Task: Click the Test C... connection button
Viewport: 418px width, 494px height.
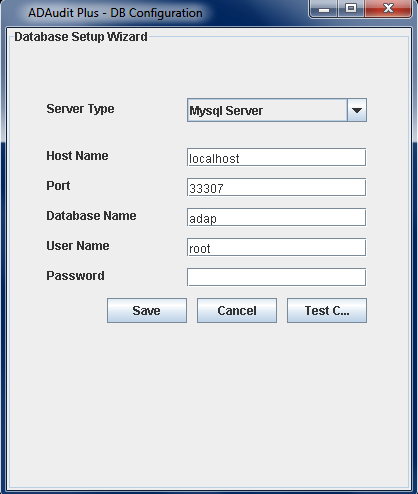Action: click(x=327, y=311)
